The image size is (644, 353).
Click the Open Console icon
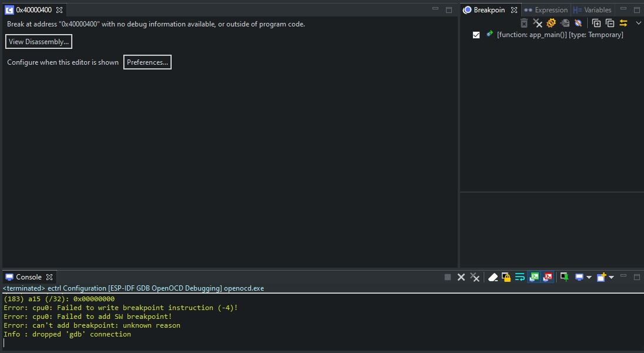(601, 277)
